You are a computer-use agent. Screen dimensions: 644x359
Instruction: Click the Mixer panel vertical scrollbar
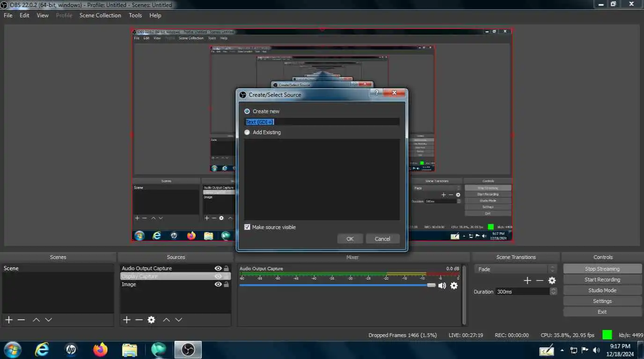464,295
